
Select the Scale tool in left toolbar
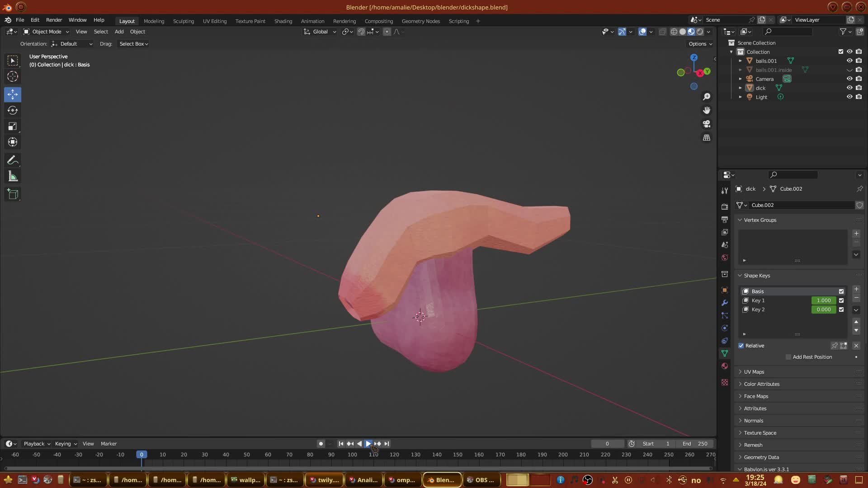(x=13, y=127)
